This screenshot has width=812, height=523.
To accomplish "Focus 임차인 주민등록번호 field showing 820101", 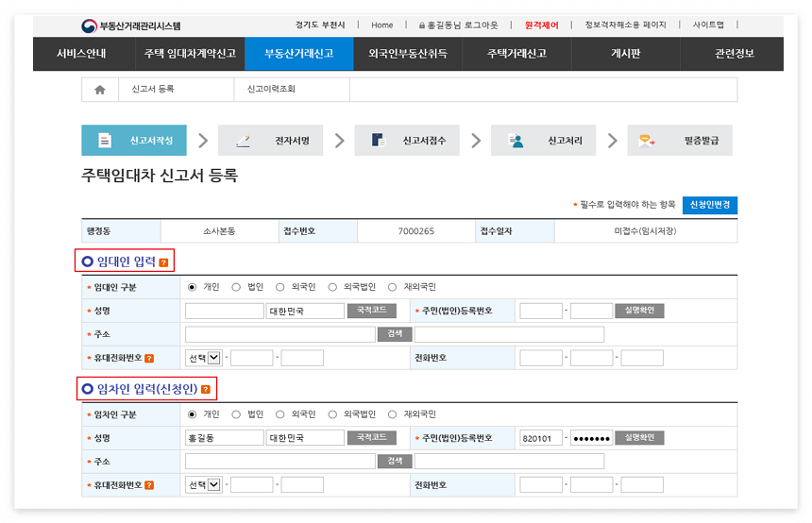I will tap(541, 438).
